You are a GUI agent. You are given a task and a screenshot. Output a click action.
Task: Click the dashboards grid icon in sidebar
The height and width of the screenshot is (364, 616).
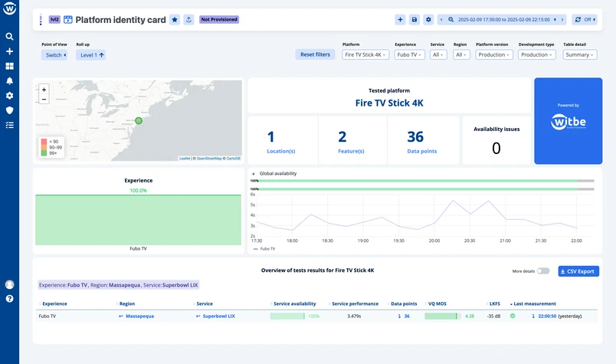click(9, 66)
